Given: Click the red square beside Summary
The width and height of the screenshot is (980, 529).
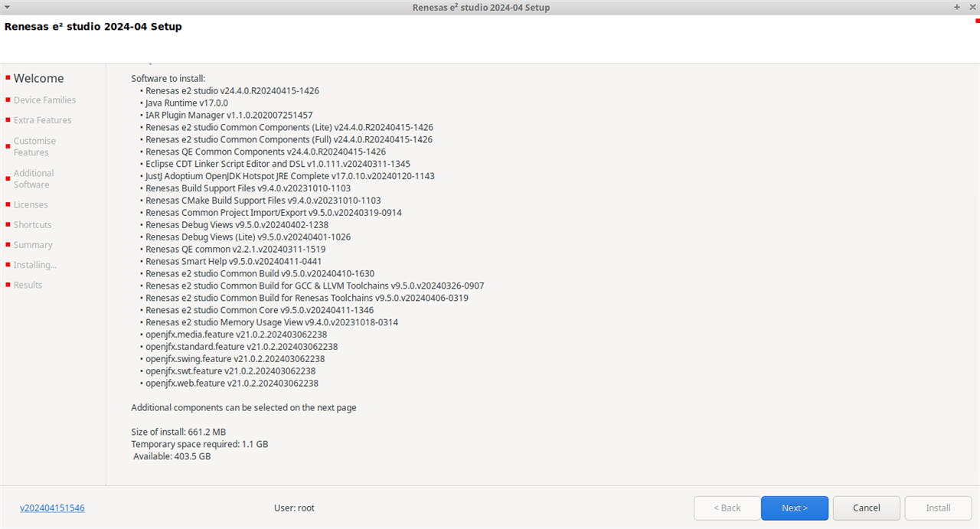Looking at the screenshot, I should pos(8,243).
